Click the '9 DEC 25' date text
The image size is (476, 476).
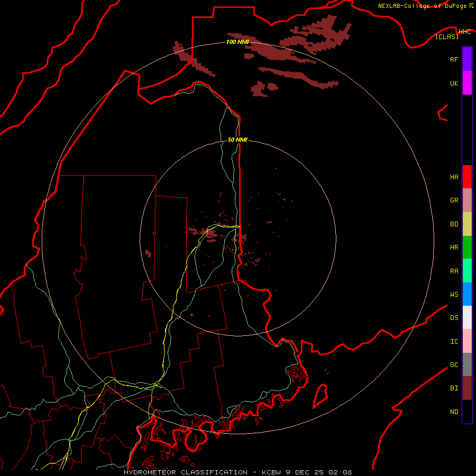click(305, 472)
